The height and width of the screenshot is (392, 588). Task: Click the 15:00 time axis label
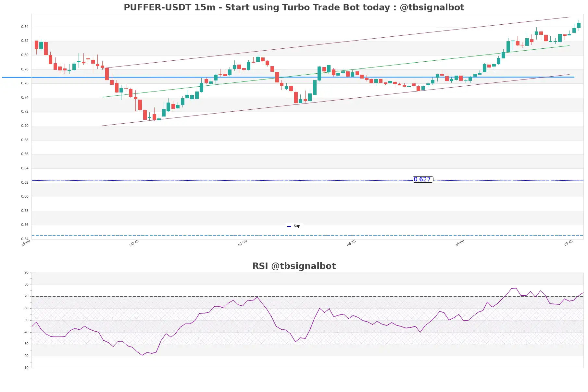coord(26,243)
